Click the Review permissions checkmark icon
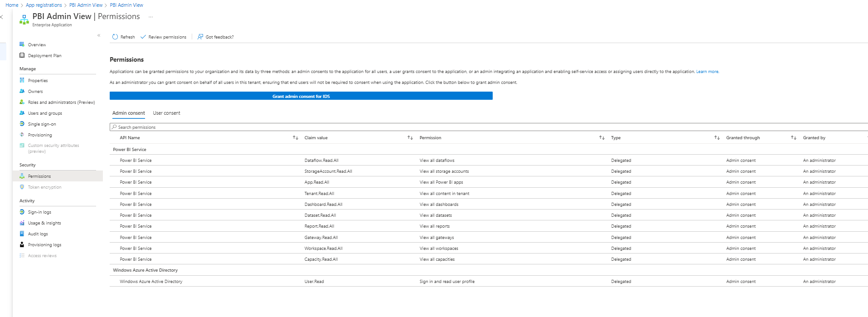This screenshot has height=317, width=868. pyautogui.click(x=143, y=37)
